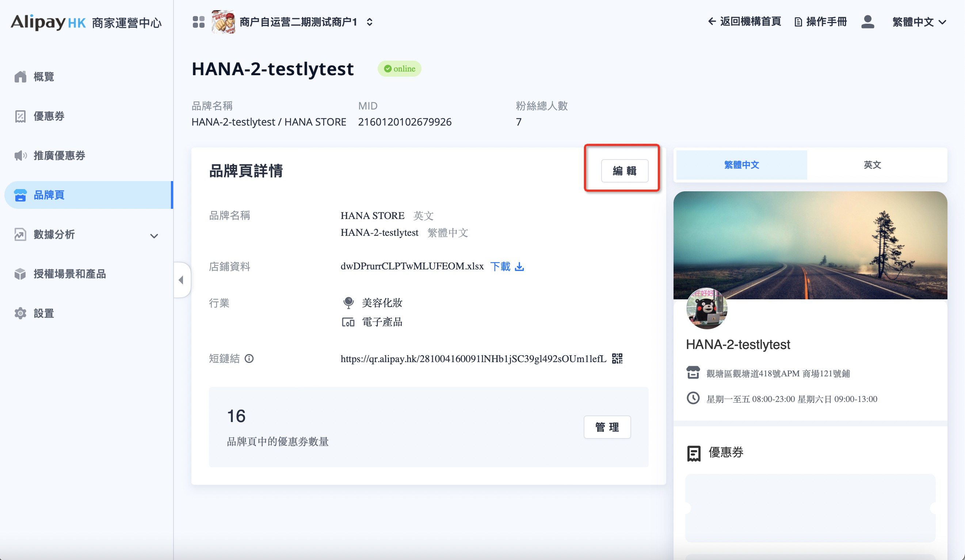This screenshot has width=965, height=560.
Task: Select the 繁體中文 preview tab
Action: click(x=741, y=165)
